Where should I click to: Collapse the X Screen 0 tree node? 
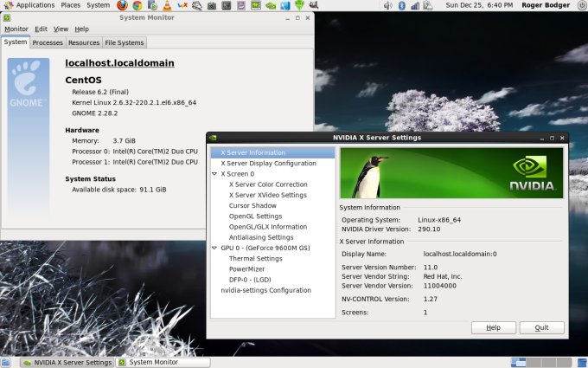214,174
